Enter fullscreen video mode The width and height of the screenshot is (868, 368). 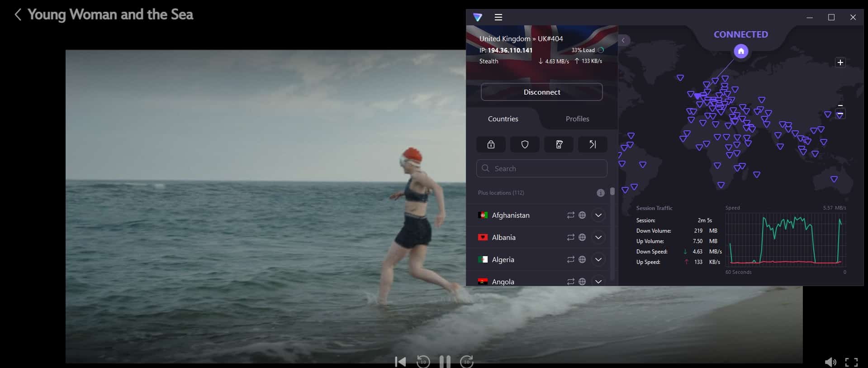tap(851, 362)
